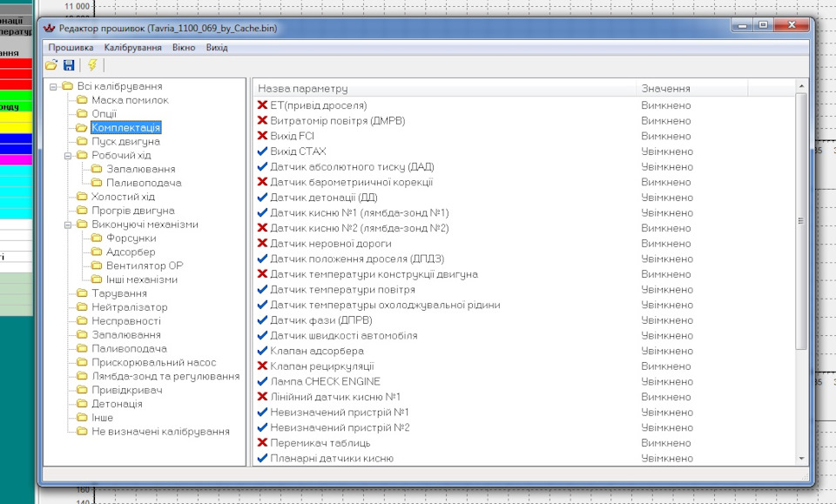The width and height of the screenshot is (836, 504).
Task: Click the parameter list scroll down arrow
Action: tap(801, 458)
